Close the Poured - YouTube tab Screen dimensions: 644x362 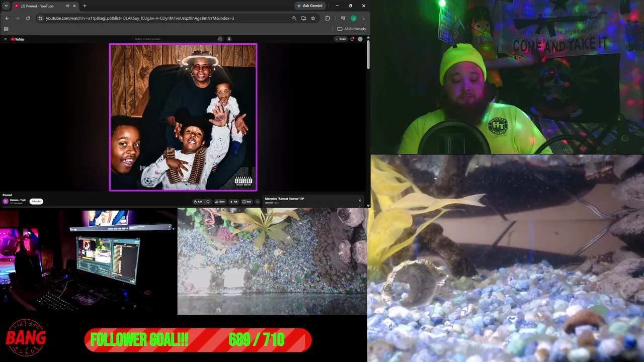pyautogui.click(x=74, y=6)
